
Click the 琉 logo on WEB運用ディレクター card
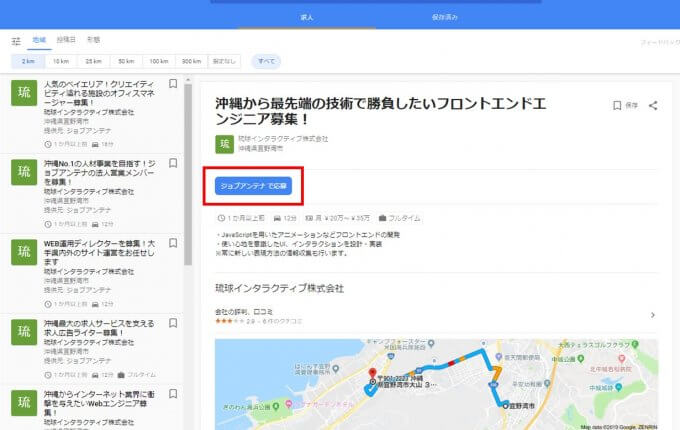point(24,252)
